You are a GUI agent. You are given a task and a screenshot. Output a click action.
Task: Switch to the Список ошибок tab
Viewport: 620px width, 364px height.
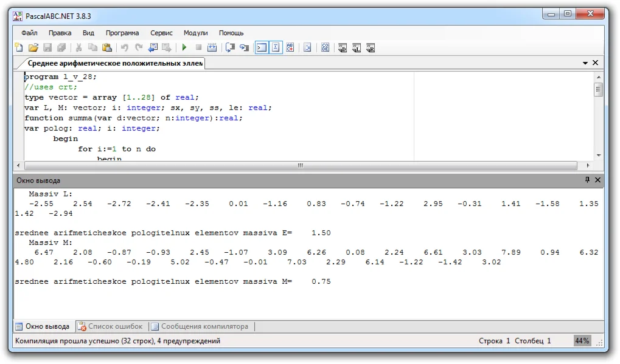tap(110, 326)
